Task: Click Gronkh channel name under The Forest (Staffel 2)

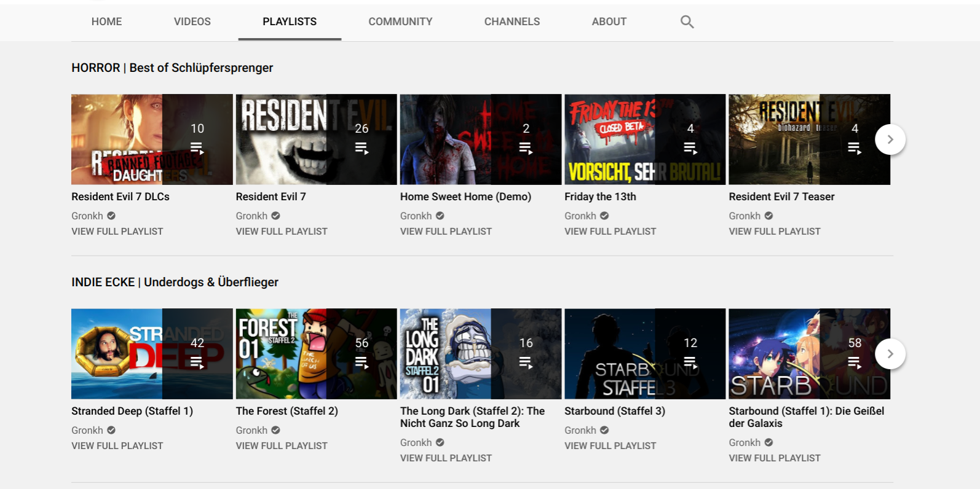Action: click(251, 430)
